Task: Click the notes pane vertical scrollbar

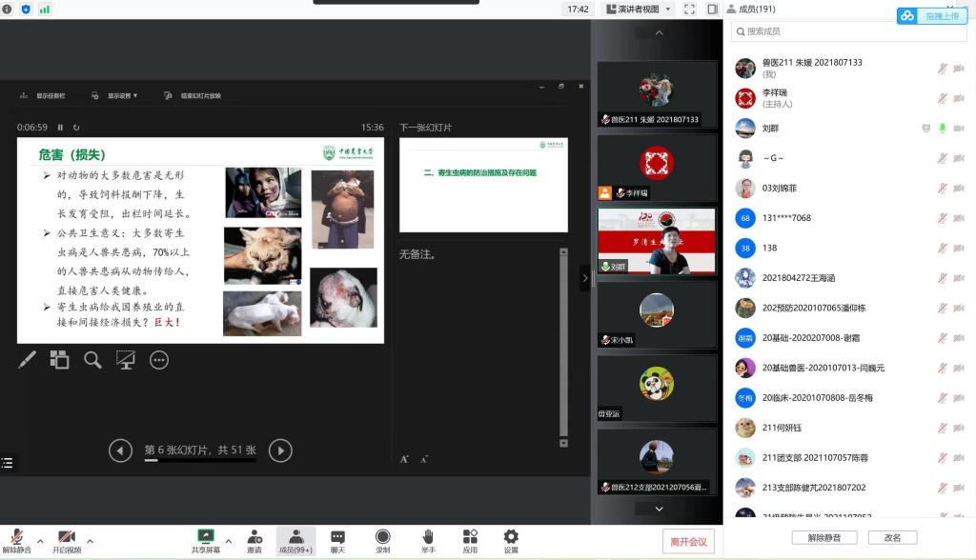Action: click(563, 348)
